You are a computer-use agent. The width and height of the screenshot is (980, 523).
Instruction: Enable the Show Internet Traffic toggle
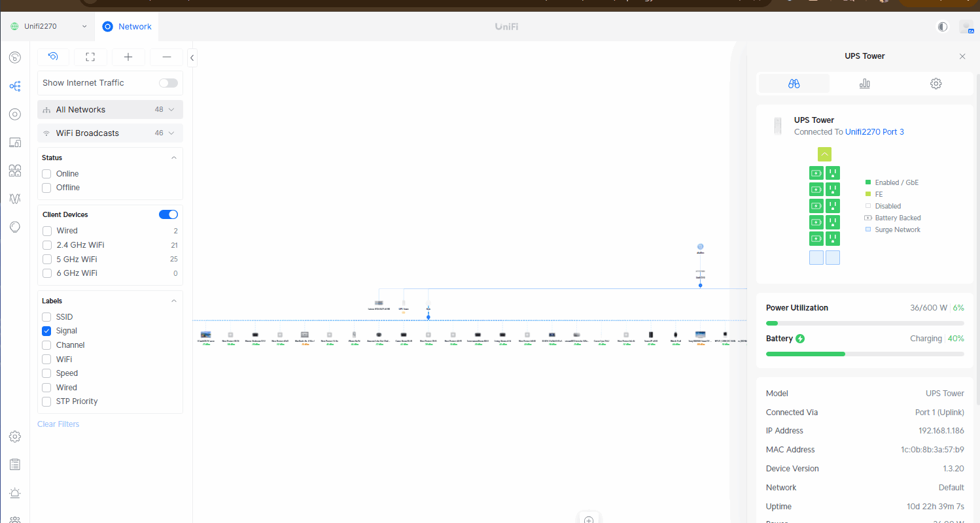(x=168, y=83)
